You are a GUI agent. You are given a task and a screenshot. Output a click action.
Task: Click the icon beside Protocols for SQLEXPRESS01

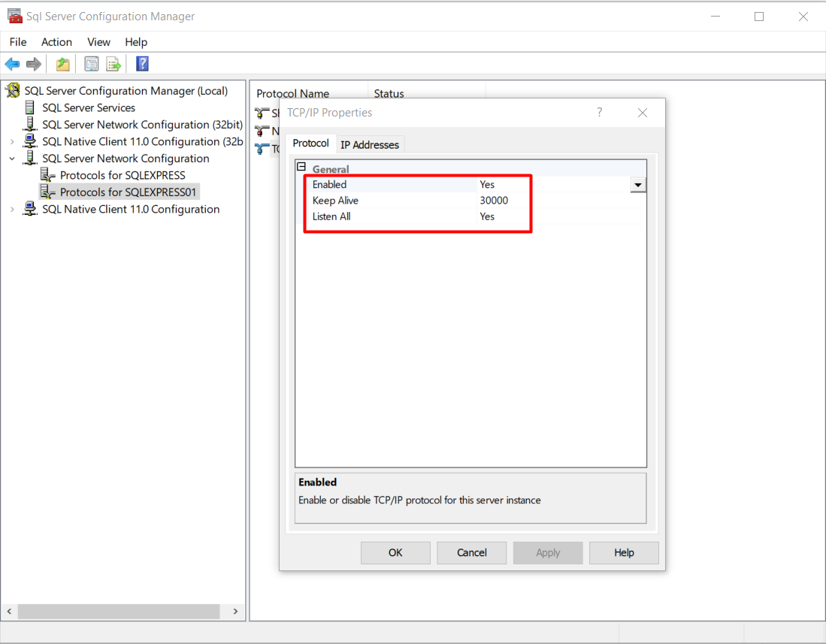point(47,192)
